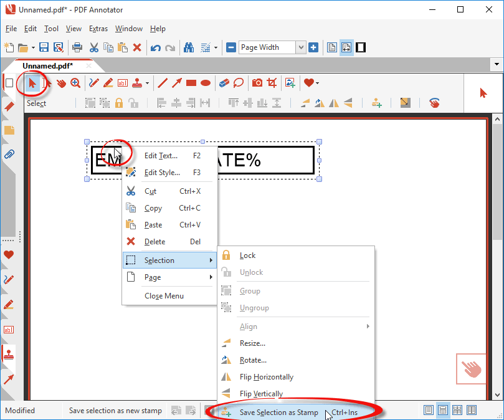Expand the Favorites heart dropdown arrow
The height and width of the screenshot is (420, 504).
[x=317, y=83]
